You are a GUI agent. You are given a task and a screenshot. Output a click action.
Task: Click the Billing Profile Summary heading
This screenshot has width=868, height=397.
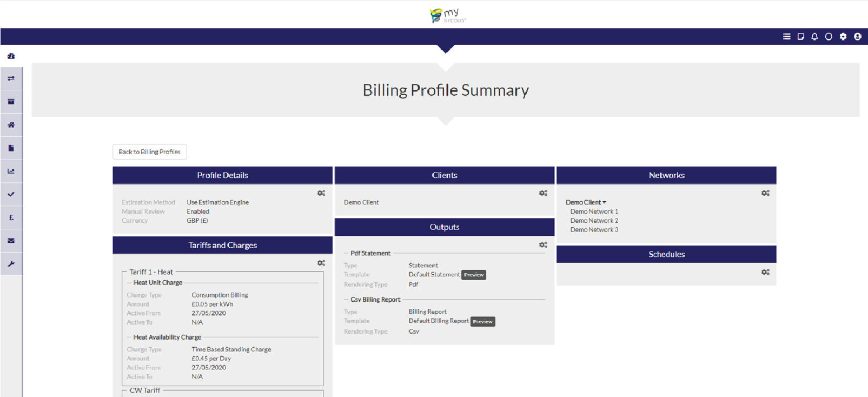(446, 90)
